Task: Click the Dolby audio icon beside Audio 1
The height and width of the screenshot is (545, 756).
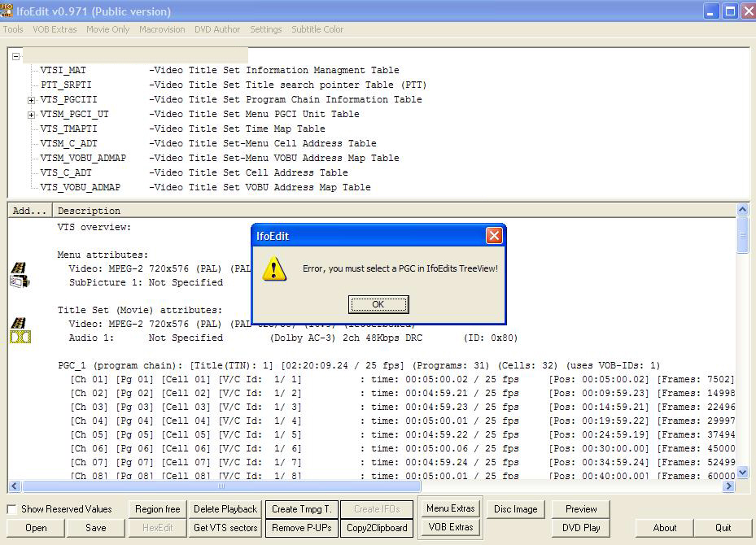Action: pos(20,337)
